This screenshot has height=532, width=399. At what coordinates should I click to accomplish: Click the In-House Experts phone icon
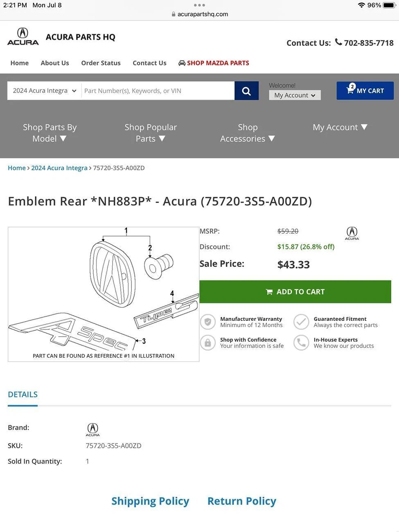point(301,343)
